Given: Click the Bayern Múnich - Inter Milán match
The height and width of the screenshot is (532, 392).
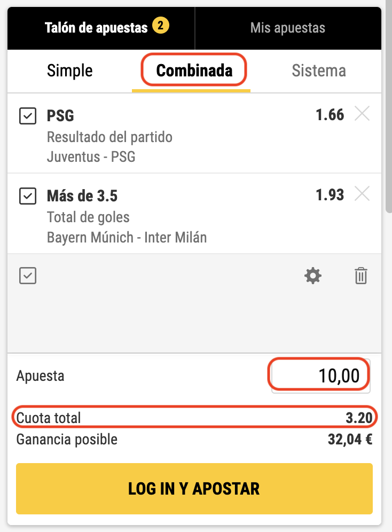Looking at the screenshot, I should tap(127, 237).
